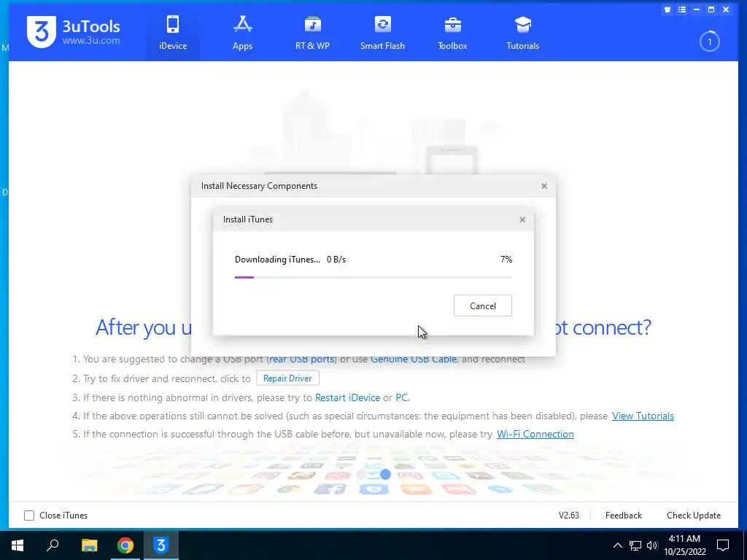This screenshot has height=560, width=747.
Task: Open Google Chrome from taskbar
Action: coord(125,545)
